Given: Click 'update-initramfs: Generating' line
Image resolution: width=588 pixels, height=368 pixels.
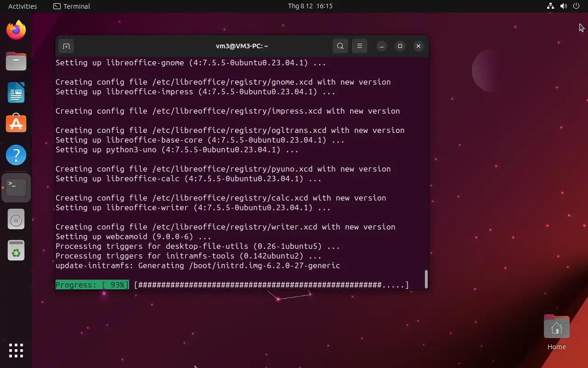Looking at the screenshot, I should click(x=198, y=265).
